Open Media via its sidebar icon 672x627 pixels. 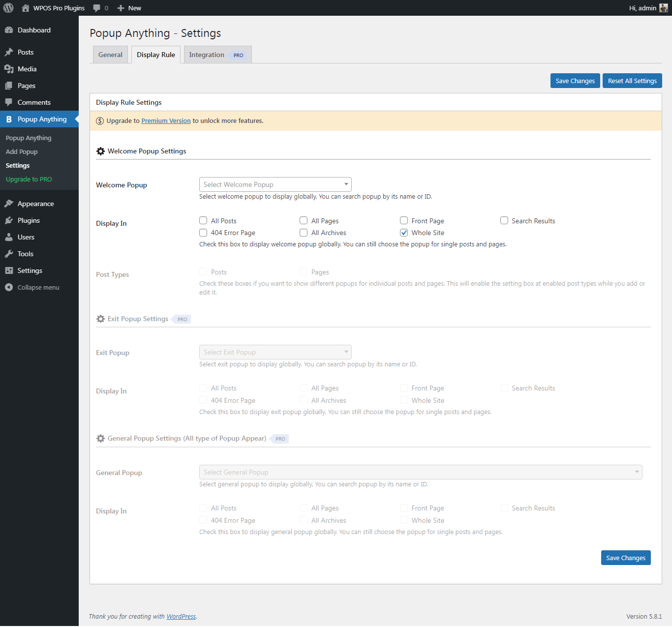[x=9, y=69]
